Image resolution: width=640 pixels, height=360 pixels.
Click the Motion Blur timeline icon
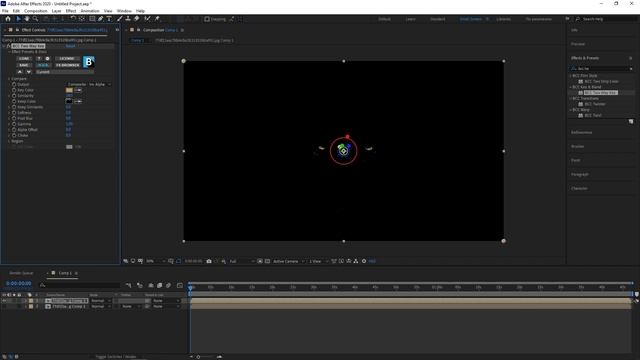168,285
